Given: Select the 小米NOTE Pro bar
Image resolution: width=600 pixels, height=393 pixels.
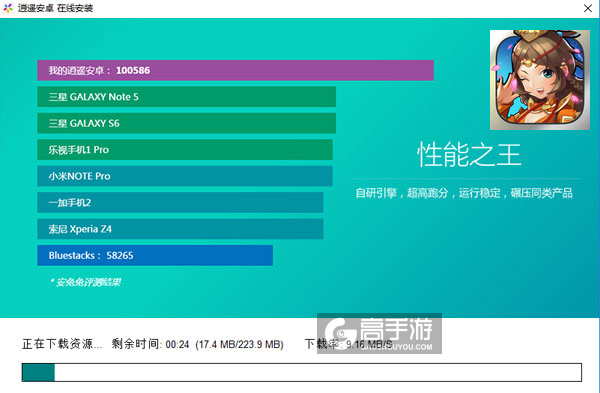Looking at the screenshot, I should [x=185, y=176].
